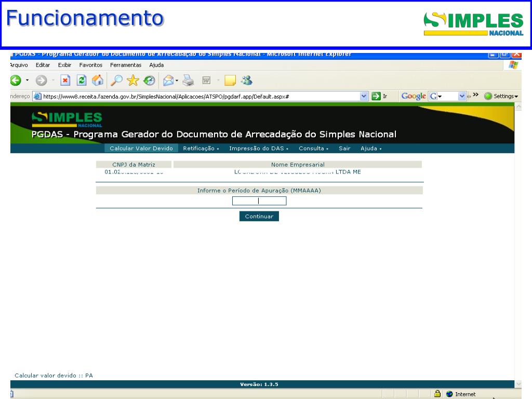This screenshot has width=532, height=399.
Task: Click the green Ir go arrow
Action: tap(376, 96)
